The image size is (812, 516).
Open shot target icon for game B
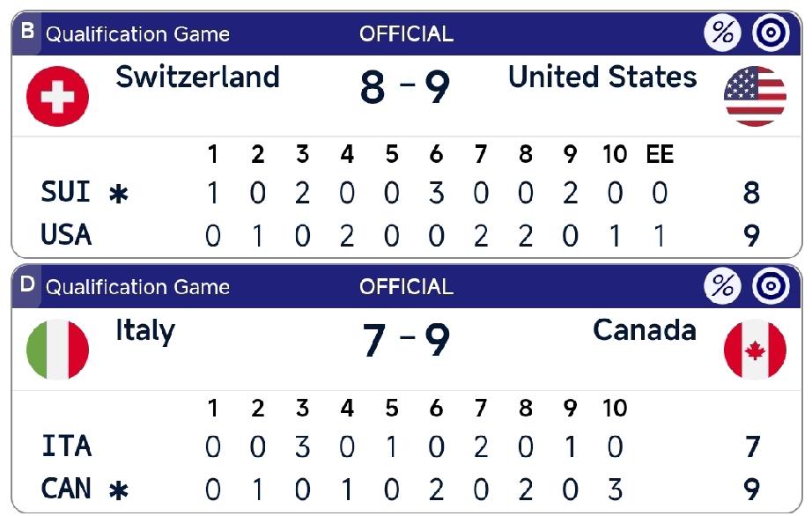click(771, 34)
